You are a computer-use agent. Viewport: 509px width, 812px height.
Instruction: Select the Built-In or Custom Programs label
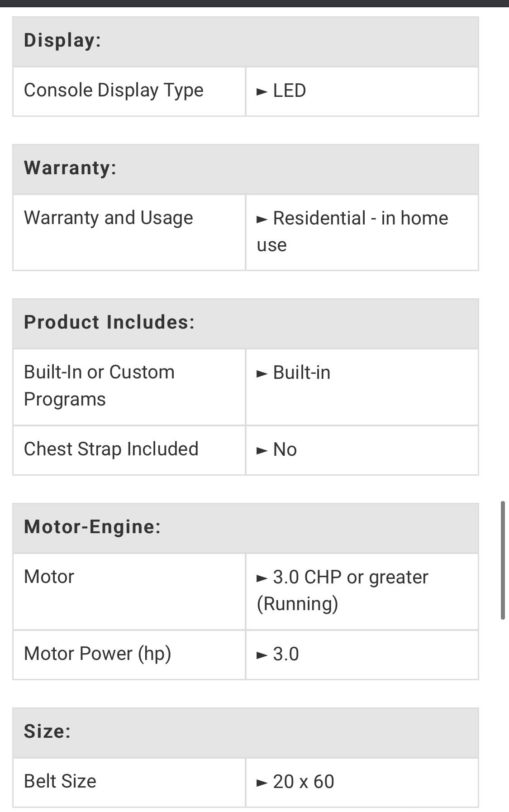(x=99, y=386)
